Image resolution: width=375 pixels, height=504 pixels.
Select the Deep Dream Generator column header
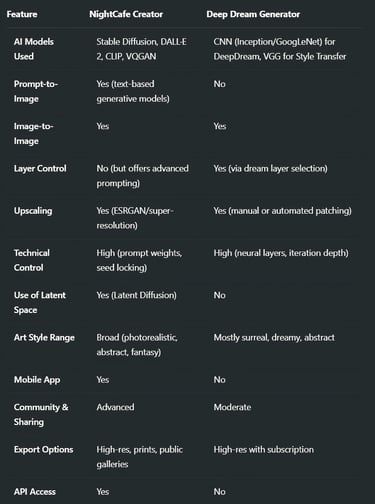point(253,14)
